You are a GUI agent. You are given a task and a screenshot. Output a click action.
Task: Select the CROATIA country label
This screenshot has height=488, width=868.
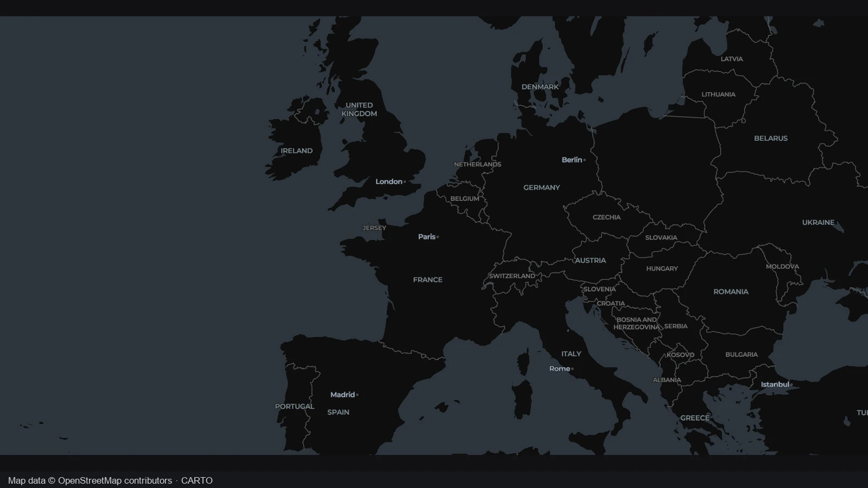[x=611, y=304]
